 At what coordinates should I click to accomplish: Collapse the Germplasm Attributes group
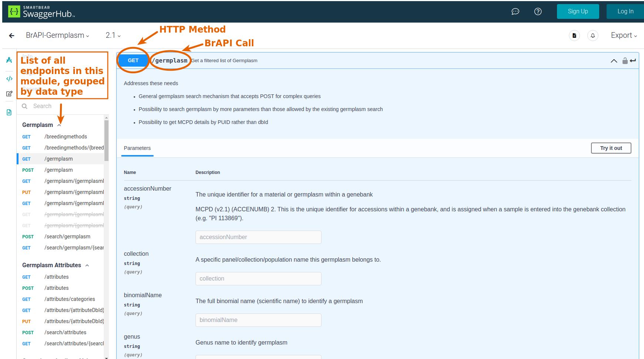(87, 265)
